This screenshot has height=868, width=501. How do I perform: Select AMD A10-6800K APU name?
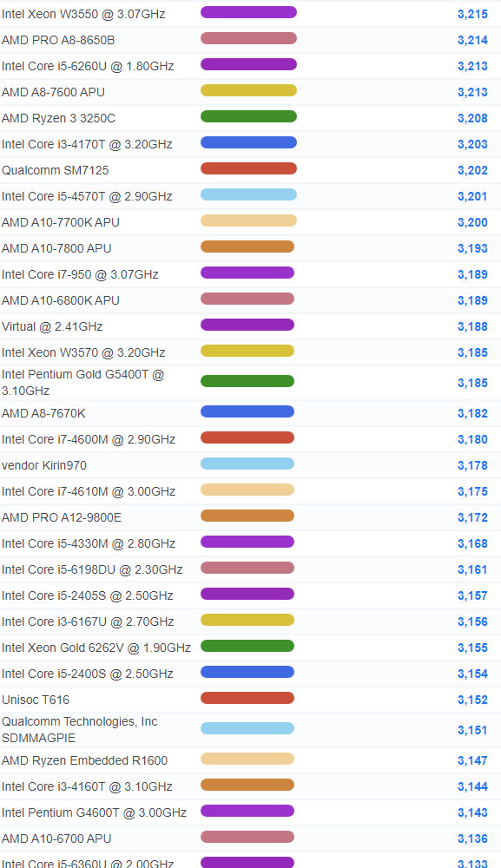(x=61, y=300)
